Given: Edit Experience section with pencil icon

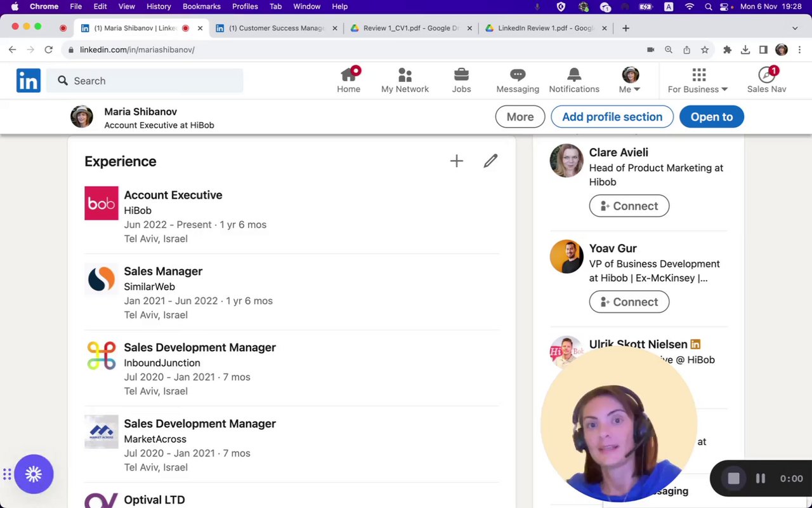Looking at the screenshot, I should (x=490, y=161).
